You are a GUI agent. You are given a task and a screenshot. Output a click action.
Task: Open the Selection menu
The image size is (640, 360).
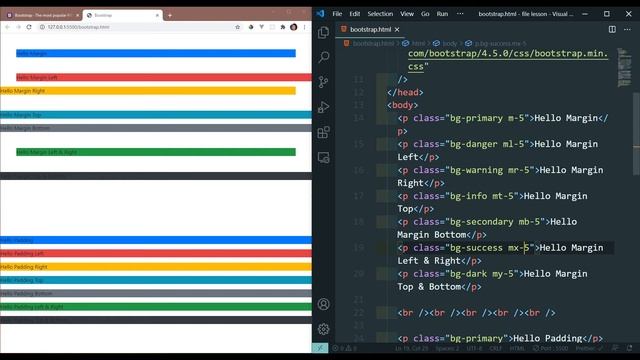pyautogui.click(x=380, y=14)
